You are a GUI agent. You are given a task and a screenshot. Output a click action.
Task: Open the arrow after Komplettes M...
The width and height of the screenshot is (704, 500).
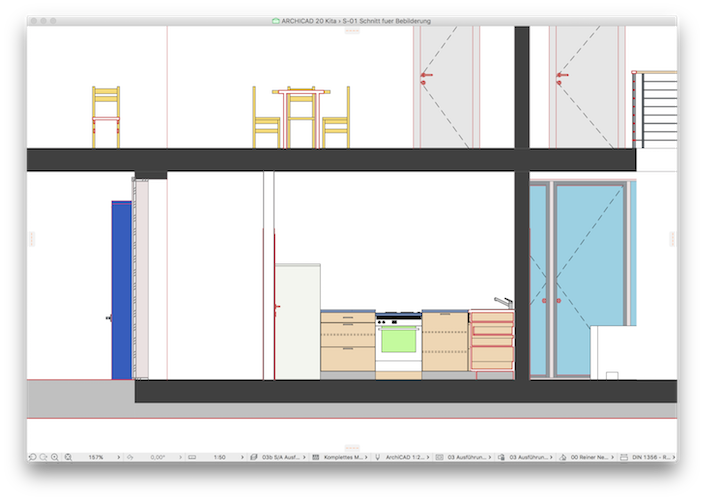[x=366, y=457]
